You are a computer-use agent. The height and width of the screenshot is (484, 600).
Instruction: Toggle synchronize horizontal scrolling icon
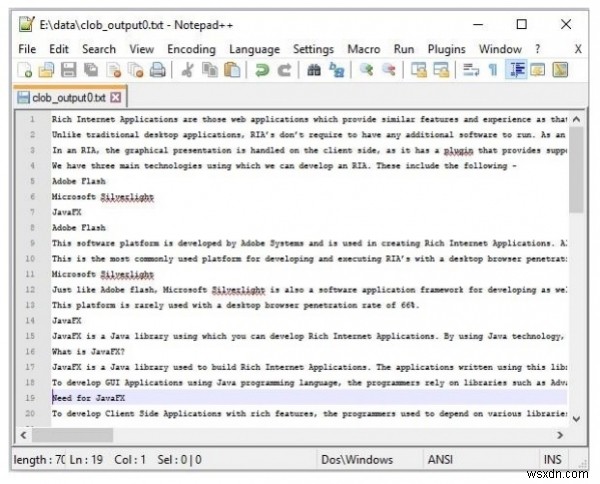point(441,70)
